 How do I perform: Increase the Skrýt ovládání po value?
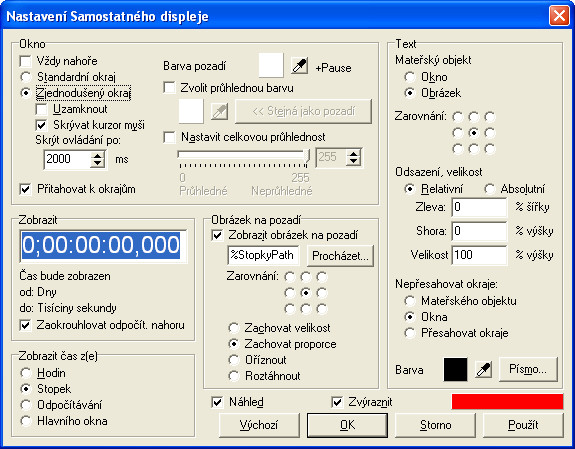pyautogui.click(x=98, y=156)
